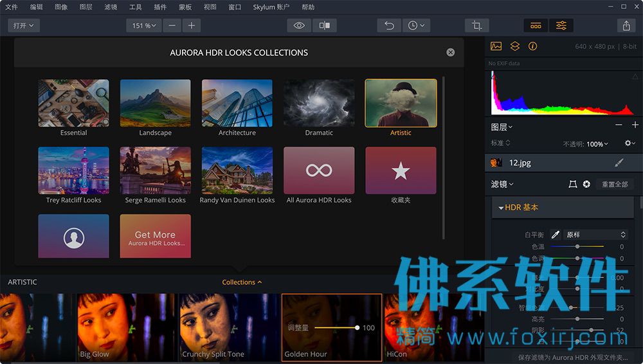Toggle before/after compare view
The width and height of the screenshot is (643, 364).
pyautogui.click(x=324, y=26)
